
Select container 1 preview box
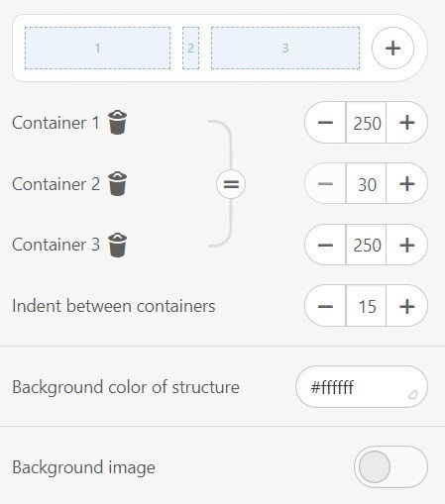click(98, 49)
